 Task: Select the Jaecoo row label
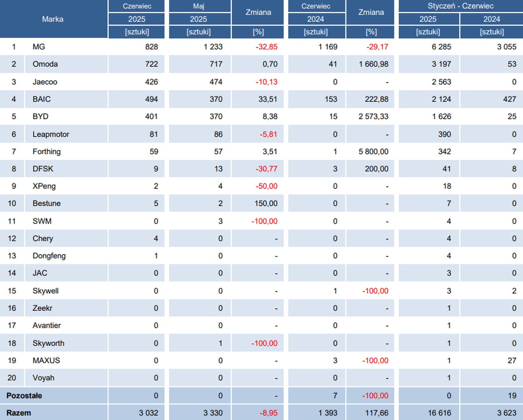[45, 82]
